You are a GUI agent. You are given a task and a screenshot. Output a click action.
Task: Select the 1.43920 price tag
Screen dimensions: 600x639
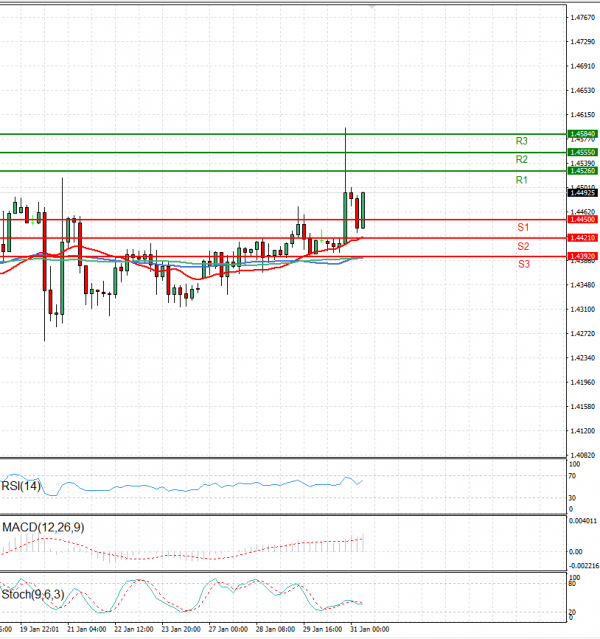[x=582, y=256]
